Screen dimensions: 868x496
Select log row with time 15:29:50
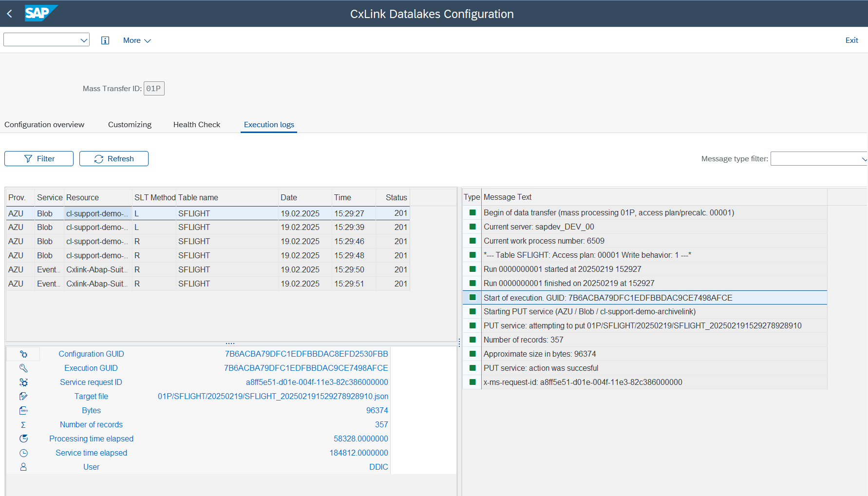click(x=208, y=270)
